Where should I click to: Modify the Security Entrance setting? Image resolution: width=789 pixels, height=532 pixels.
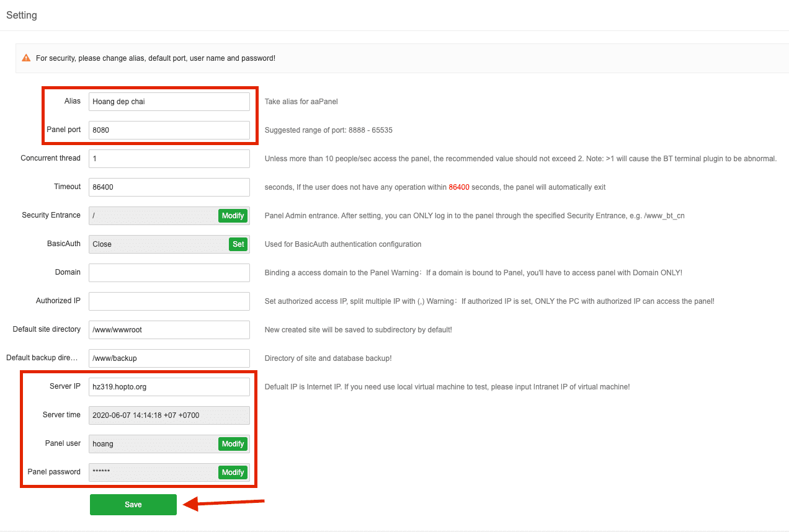click(x=233, y=216)
